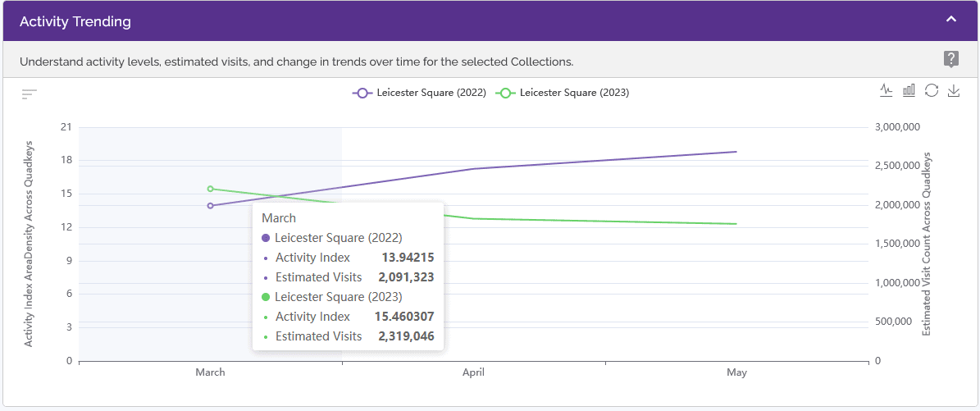Switch chart to bar view icon

[909, 91]
